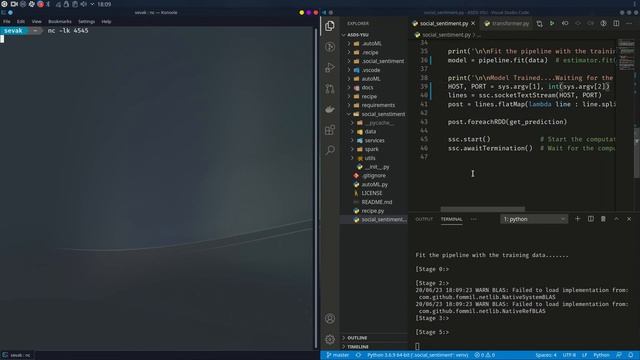This screenshot has width=640, height=360.
Task: Click Split Editor icon in editor toolbar
Action: tap(616, 24)
